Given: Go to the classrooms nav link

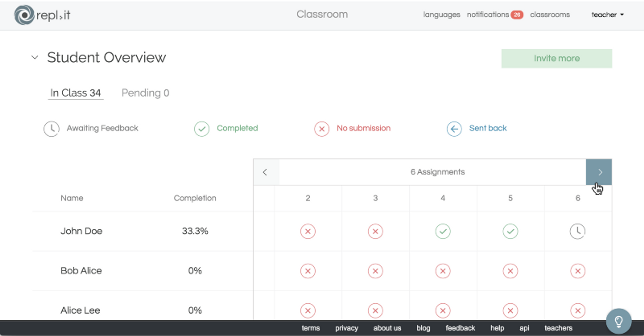Looking at the screenshot, I should 550,15.
